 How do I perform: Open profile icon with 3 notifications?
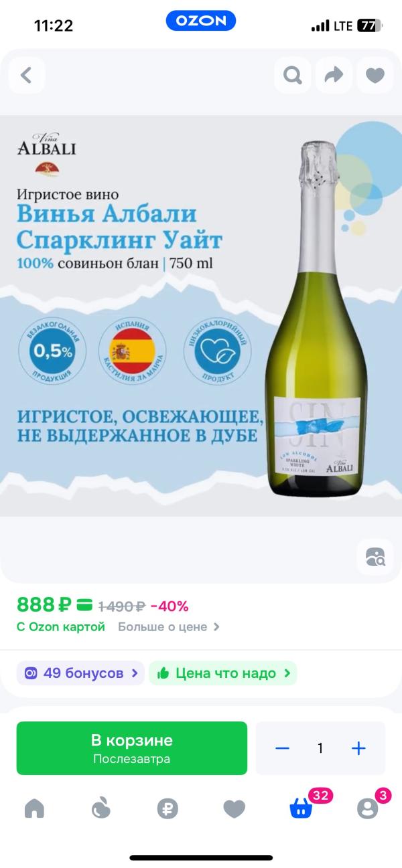click(367, 808)
